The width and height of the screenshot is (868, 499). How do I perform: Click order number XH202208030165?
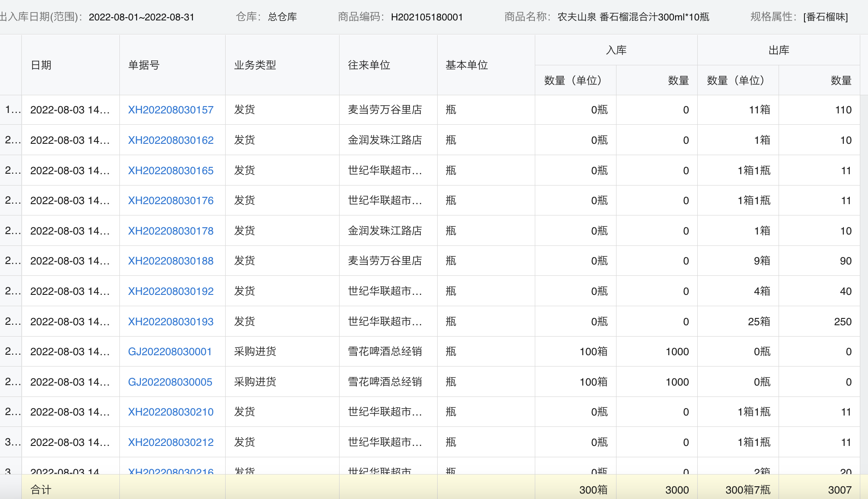pos(171,171)
